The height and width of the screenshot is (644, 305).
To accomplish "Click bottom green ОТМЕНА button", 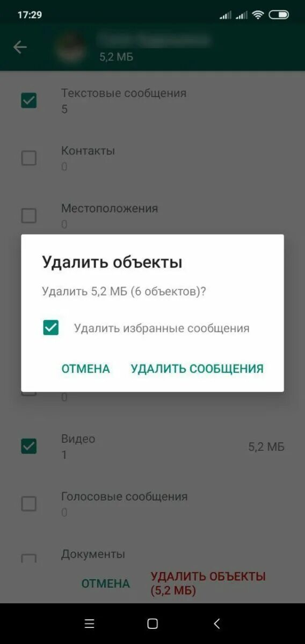I will 105,584.
